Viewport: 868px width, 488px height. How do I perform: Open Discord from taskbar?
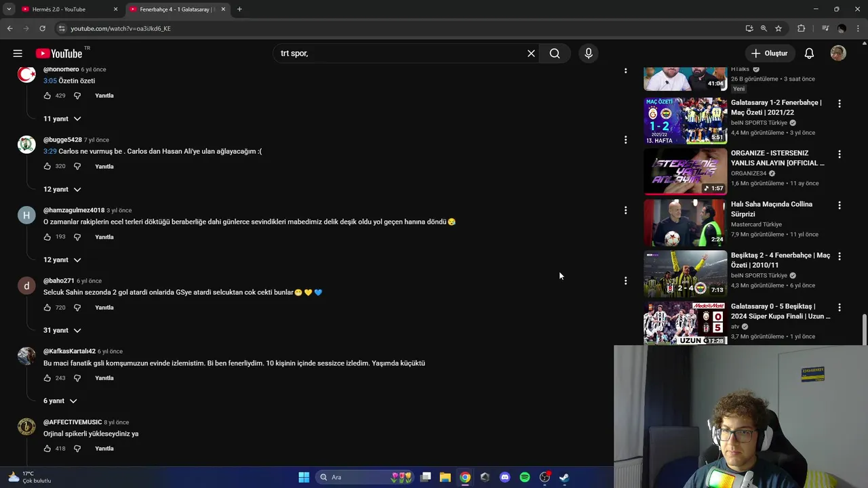pos(505,477)
